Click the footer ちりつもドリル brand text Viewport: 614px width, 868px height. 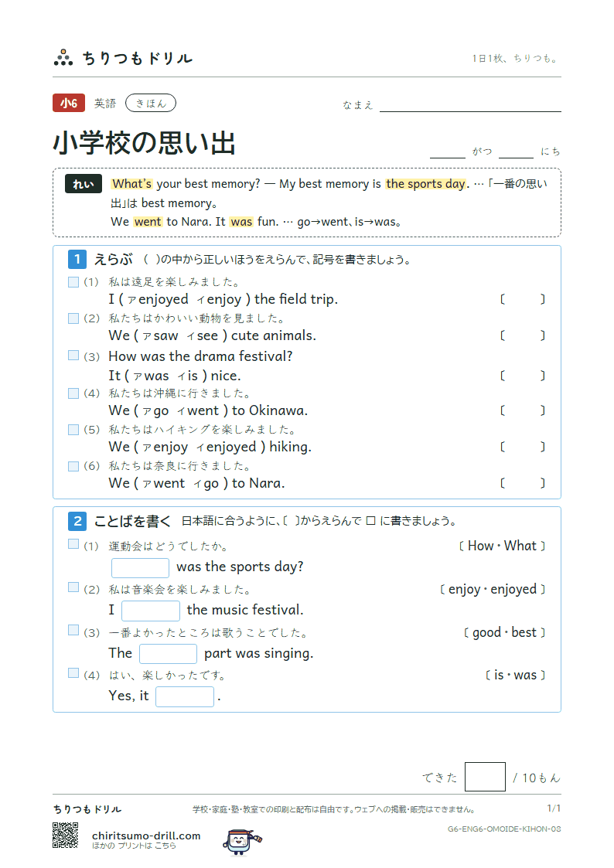[87, 809]
